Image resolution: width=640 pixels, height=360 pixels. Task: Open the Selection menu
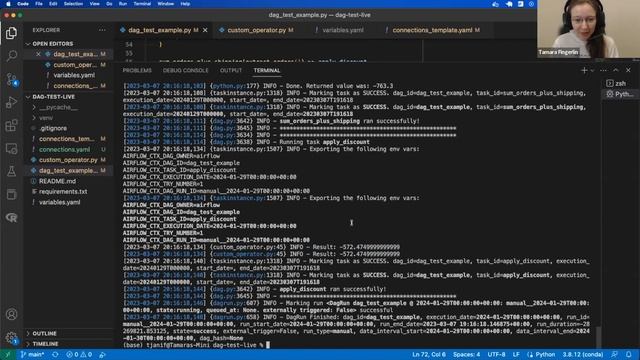click(73, 4)
